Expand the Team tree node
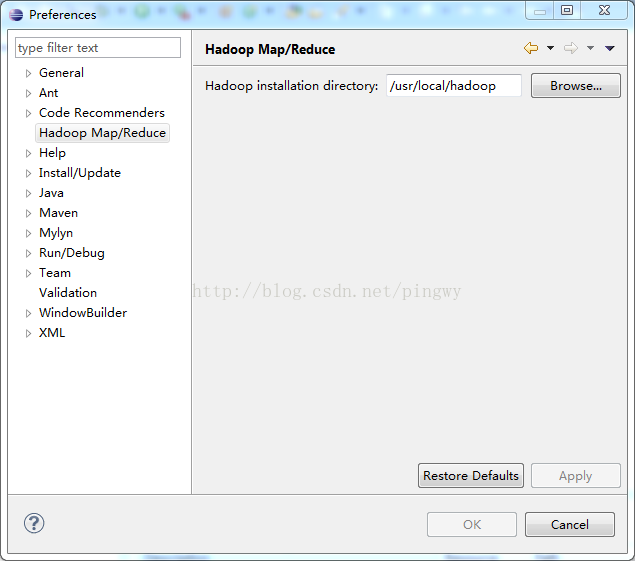635x561 pixels. point(28,273)
